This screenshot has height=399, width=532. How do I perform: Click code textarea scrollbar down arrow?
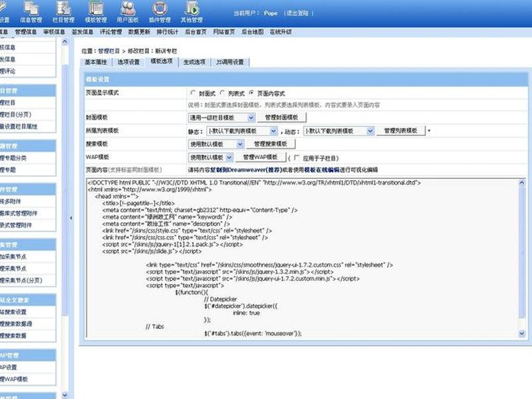click(x=522, y=334)
